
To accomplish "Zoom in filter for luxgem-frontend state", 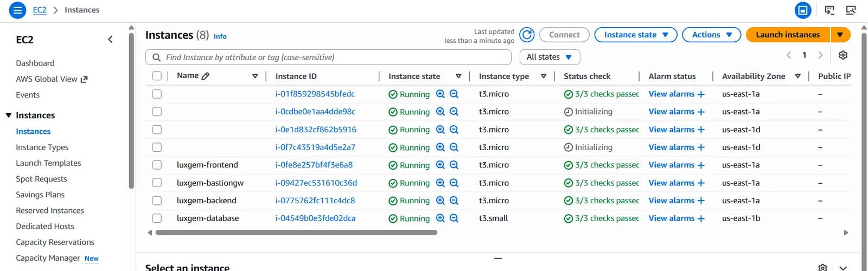I will [441, 165].
